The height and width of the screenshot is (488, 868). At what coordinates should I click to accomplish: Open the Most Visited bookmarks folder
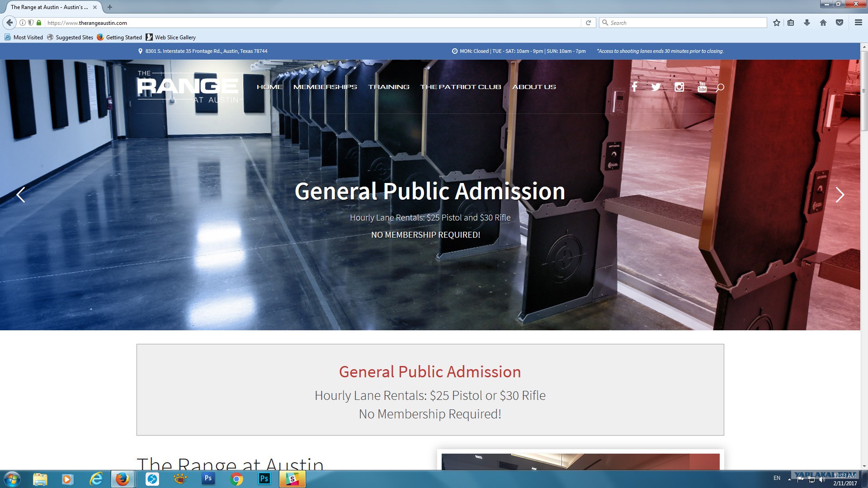[24, 38]
